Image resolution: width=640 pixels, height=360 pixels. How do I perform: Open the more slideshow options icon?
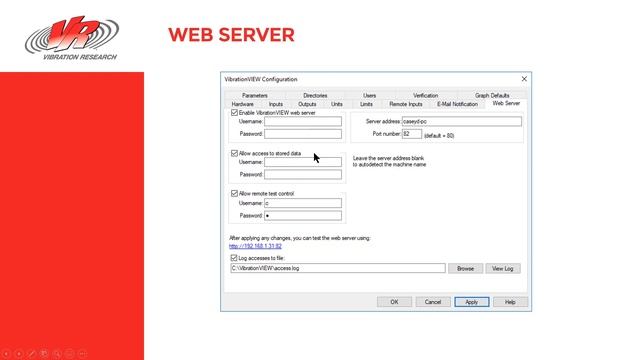coord(82,353)
